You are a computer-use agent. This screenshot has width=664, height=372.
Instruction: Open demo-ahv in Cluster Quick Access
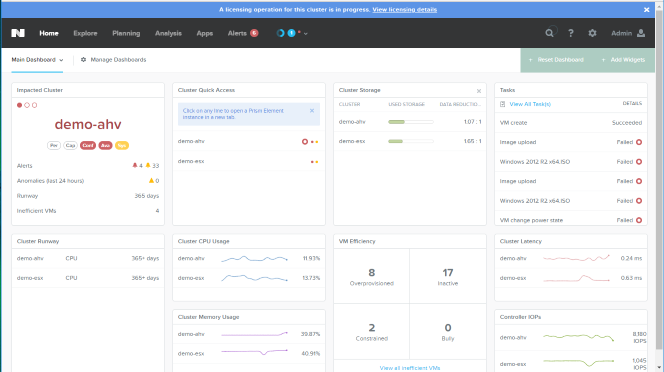[249, 142]
